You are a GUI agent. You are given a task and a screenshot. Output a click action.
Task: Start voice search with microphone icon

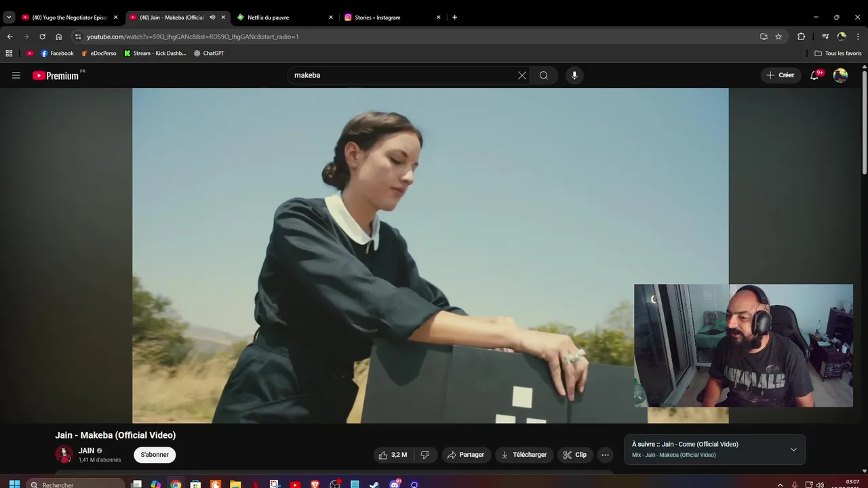[x=574, y=75]
